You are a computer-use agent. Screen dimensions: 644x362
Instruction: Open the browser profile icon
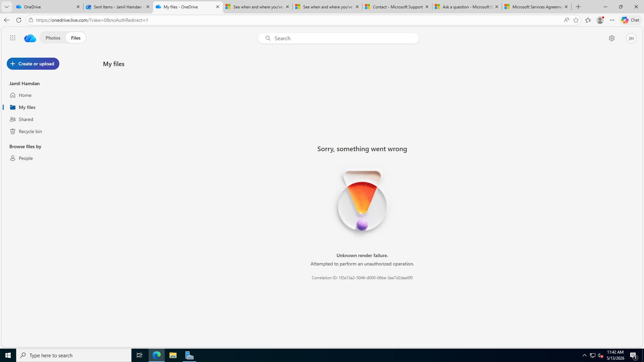(600, 20)
